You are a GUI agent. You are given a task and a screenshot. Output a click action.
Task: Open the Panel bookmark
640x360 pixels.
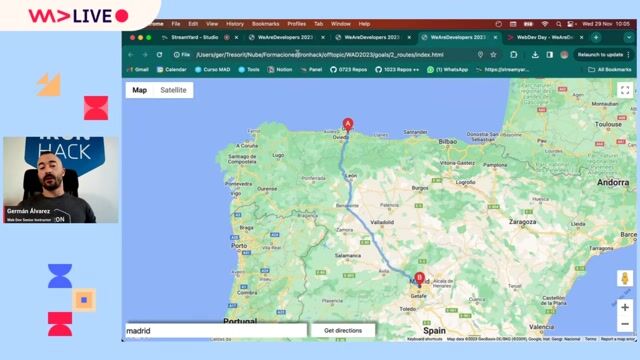311,70
